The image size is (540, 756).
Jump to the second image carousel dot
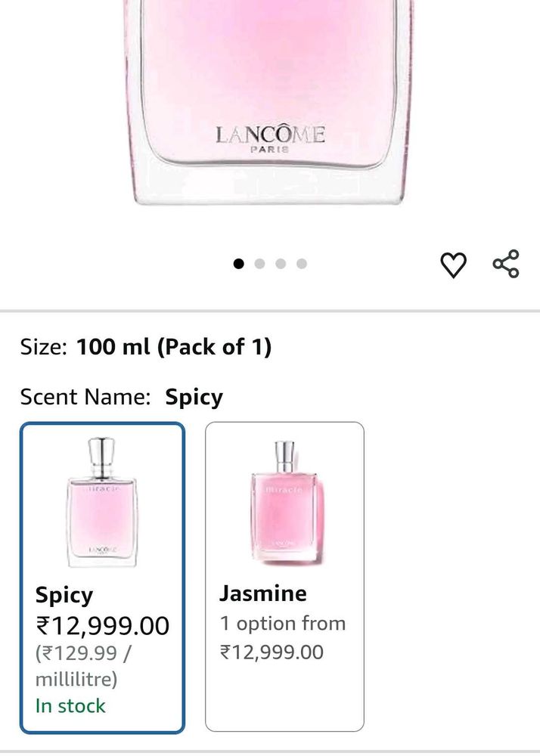[x=259, y=264]
